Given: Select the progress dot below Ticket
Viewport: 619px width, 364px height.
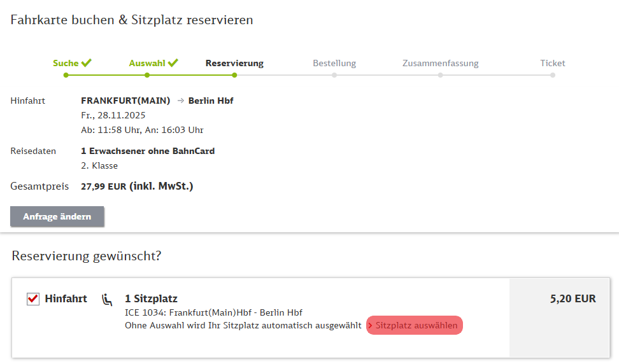Looking at the screenshot, I should pyautogui.click(x=553, y=75).
